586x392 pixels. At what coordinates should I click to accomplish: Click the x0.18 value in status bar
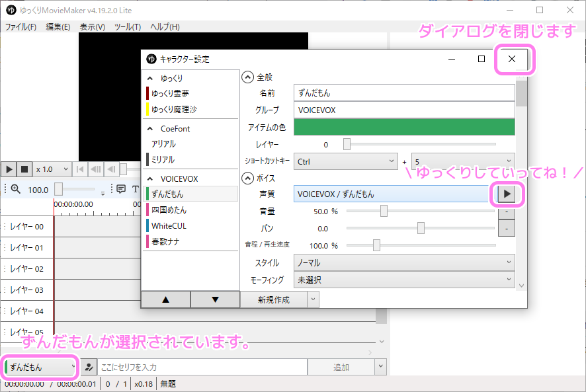144,384
